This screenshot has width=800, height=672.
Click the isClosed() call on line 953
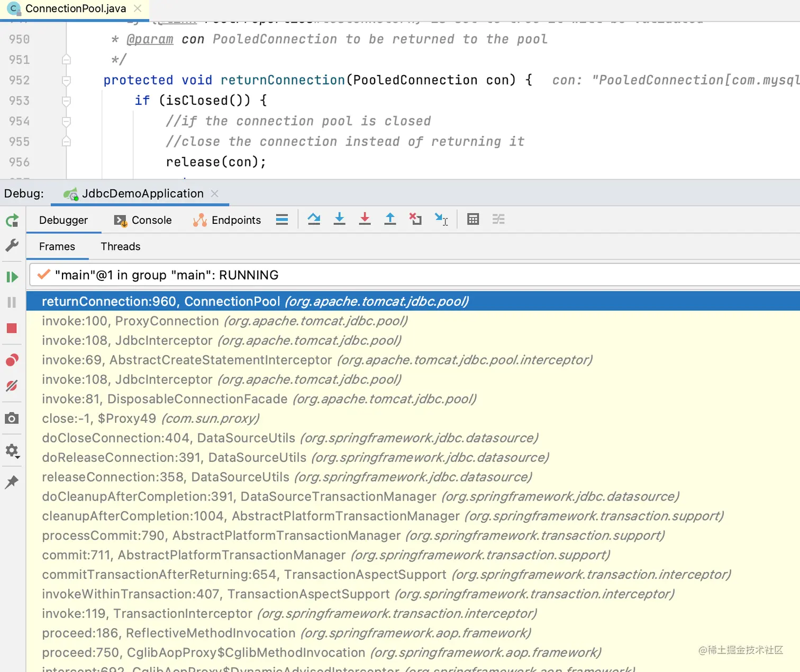click(x=204, y=101)
